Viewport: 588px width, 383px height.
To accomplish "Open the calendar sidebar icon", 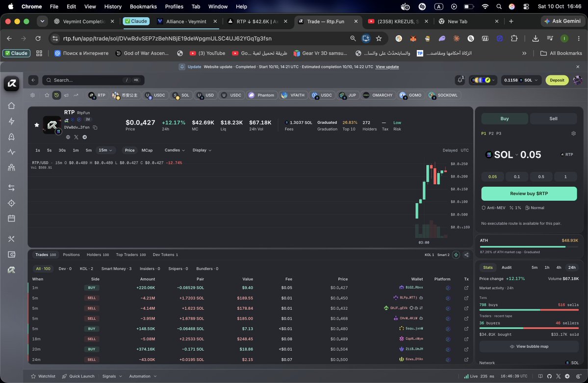I will [x=12, y=218].
